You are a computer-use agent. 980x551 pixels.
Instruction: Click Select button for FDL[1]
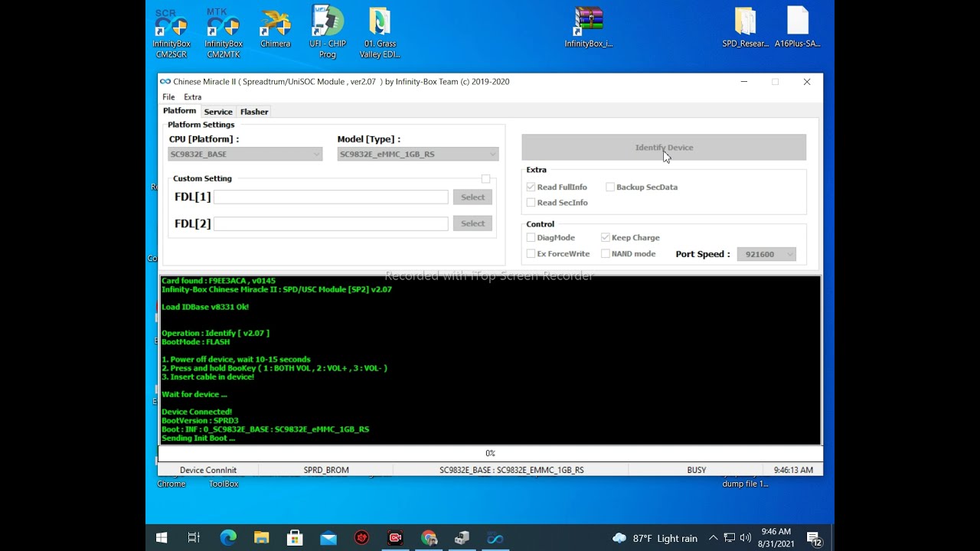point(472,197)
